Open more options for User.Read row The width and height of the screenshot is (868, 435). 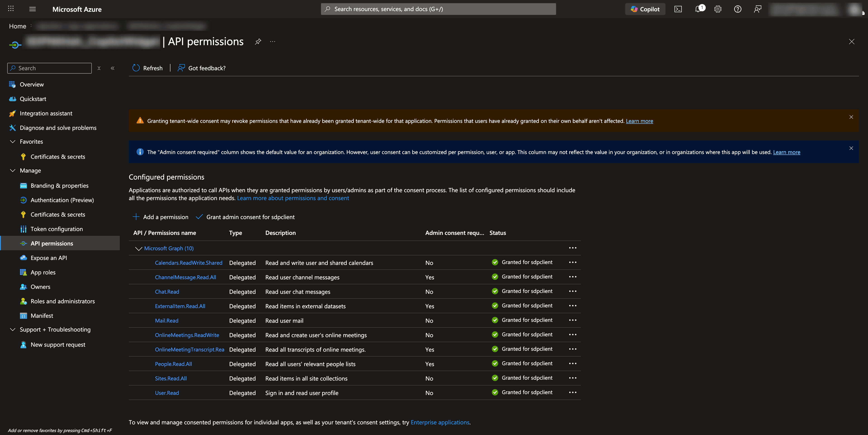pyautogui.click(x=573, y=392)
